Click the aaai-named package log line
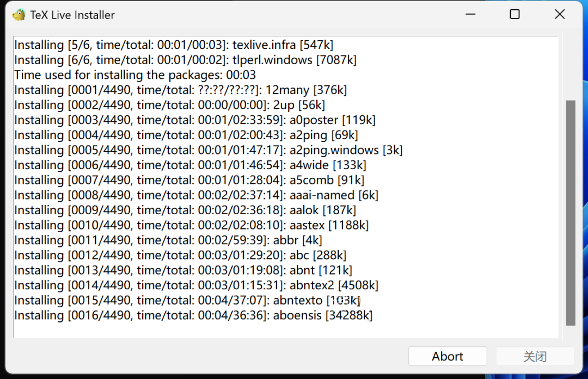This screenshot has height=379, width=588. click(196, 195)
